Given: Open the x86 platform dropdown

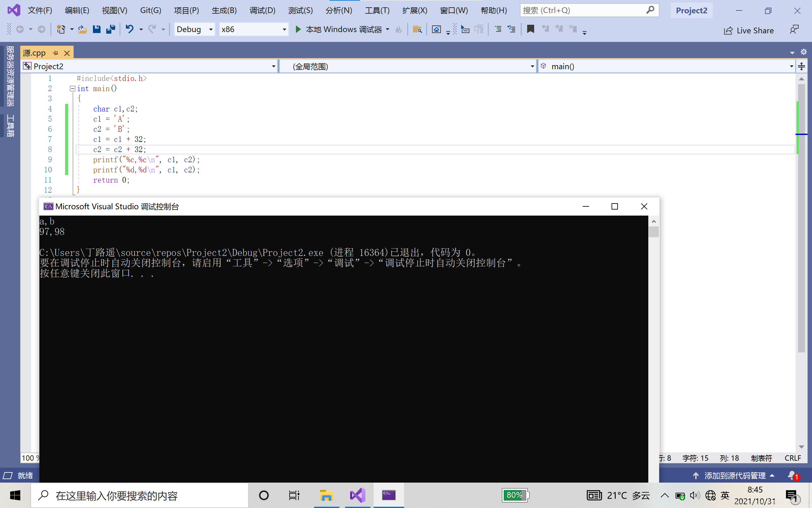Looking at the screenshot, I should pyautogui.click(x=254, y=30).
